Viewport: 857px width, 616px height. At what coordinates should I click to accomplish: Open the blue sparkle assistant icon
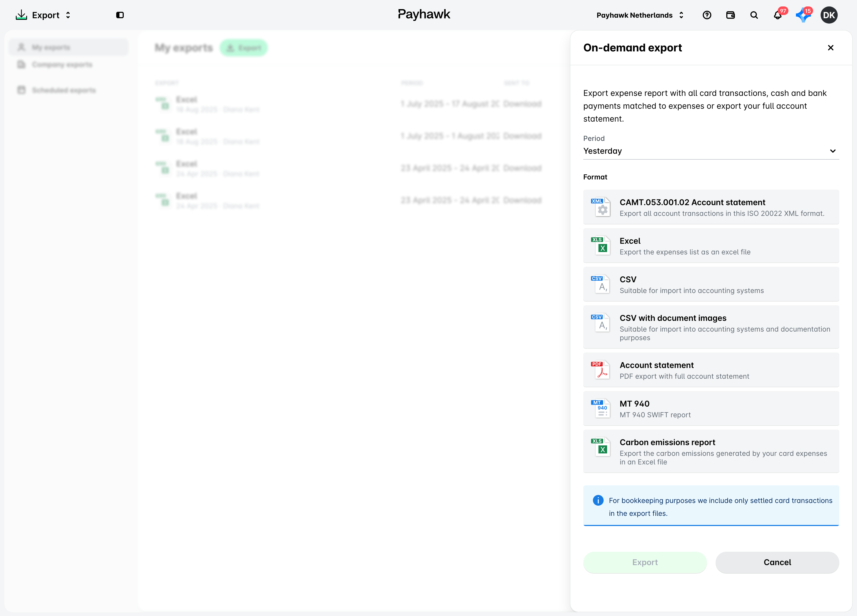coord(803,16)
